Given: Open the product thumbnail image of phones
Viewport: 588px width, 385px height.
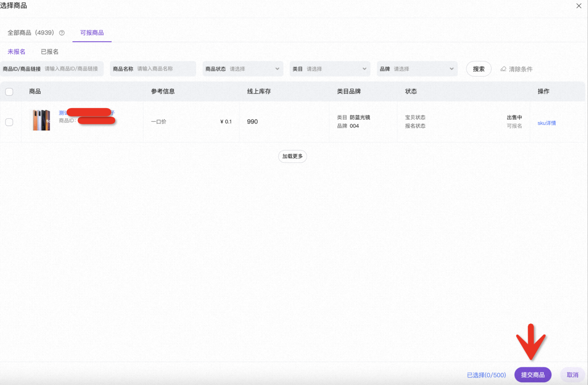Looking at the screenshot, I should pyautogui.click(x=42, y=120).
